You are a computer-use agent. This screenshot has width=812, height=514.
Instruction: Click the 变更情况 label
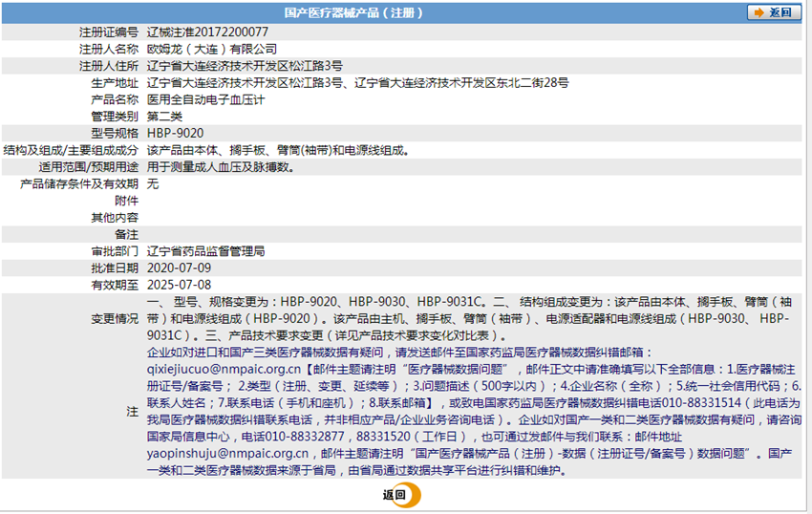point(115,319)
